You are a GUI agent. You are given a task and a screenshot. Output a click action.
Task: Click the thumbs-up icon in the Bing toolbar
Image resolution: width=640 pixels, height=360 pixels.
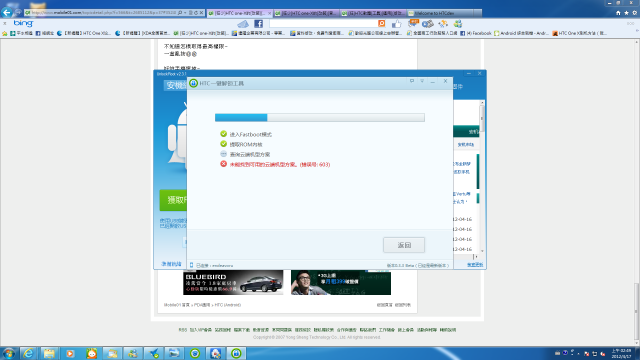pos(396,24)
